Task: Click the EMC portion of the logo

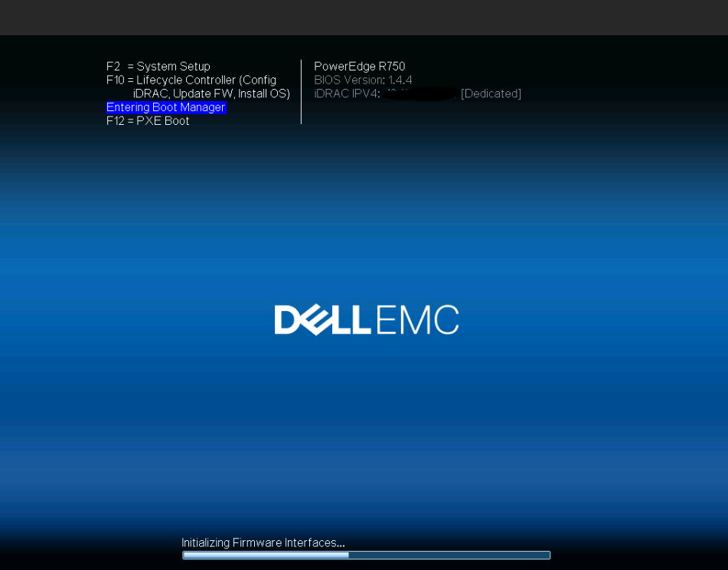Action: coord(418,319)
